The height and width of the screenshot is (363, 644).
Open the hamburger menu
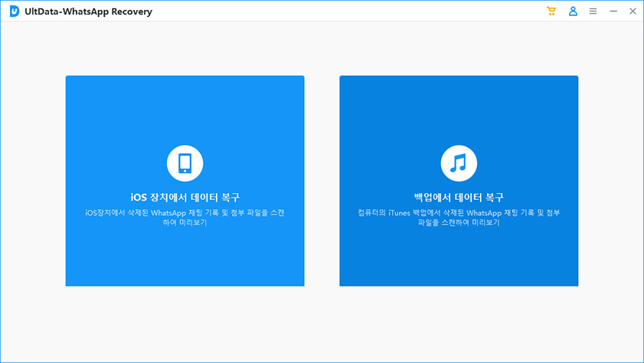pos(593,11)
